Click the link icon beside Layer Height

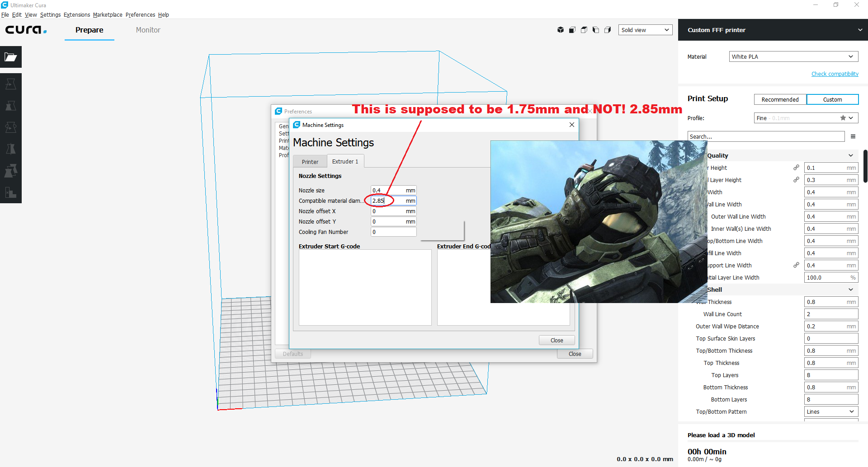796,168
